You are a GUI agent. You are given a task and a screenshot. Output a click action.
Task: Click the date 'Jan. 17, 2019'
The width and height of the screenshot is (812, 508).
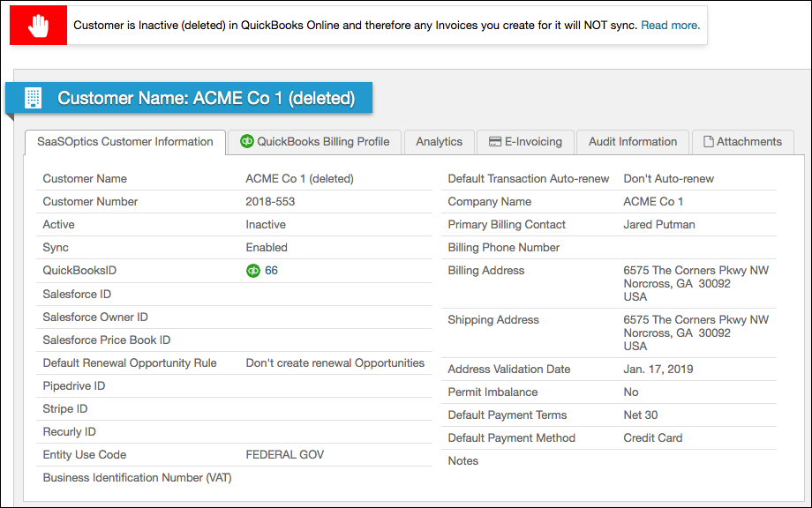pos(658,370)
